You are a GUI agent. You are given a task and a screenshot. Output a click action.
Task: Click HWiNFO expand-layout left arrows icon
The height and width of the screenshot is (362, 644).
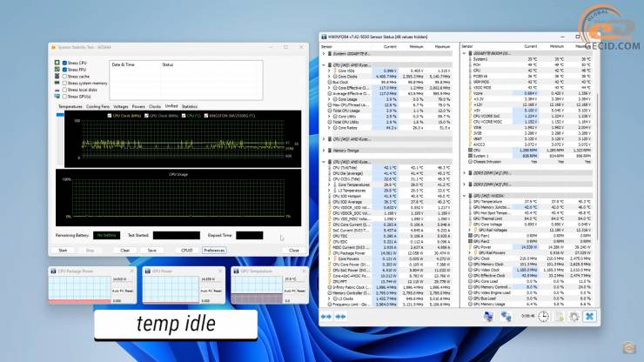coord(326,317)
